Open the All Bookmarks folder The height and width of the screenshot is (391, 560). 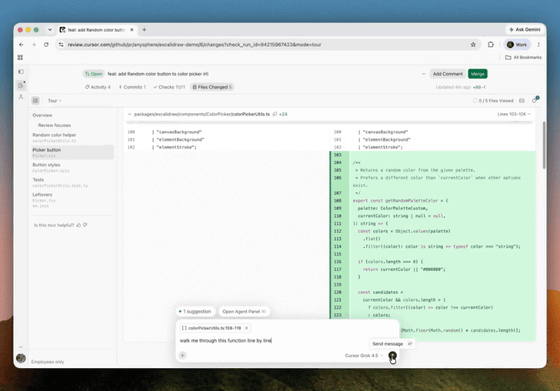coord(523,57)
